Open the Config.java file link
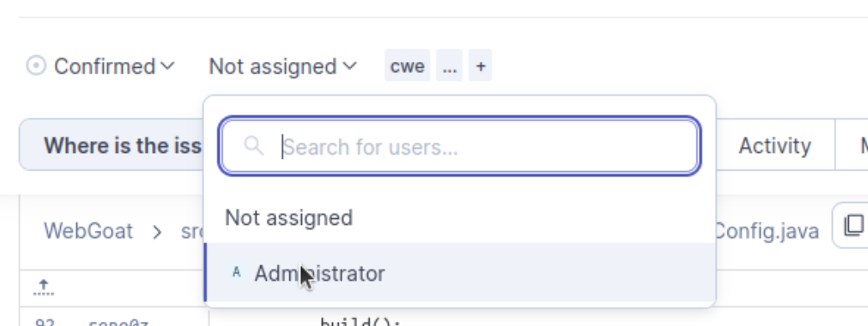 [x=767, y=231]
